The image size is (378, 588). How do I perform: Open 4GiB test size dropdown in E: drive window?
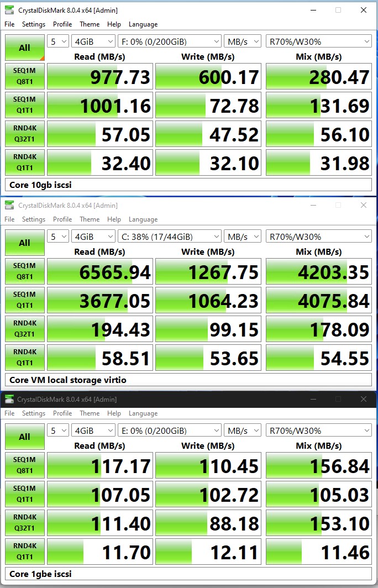[x=93, y=431]
